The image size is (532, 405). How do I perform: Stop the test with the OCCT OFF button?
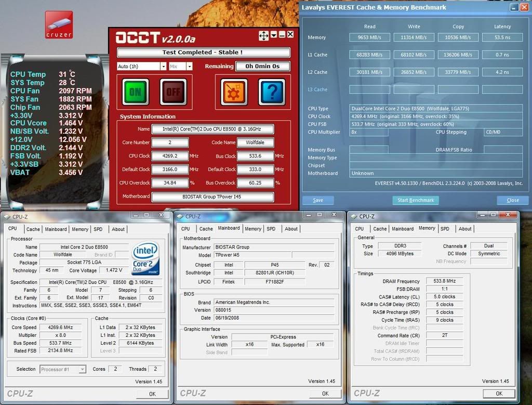coord(173,92)
